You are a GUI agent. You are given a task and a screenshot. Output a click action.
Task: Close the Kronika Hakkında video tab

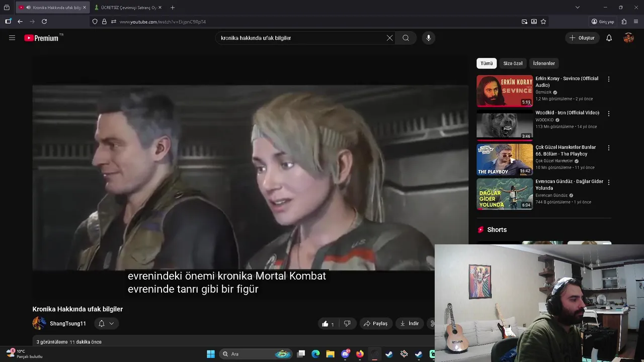85,8
